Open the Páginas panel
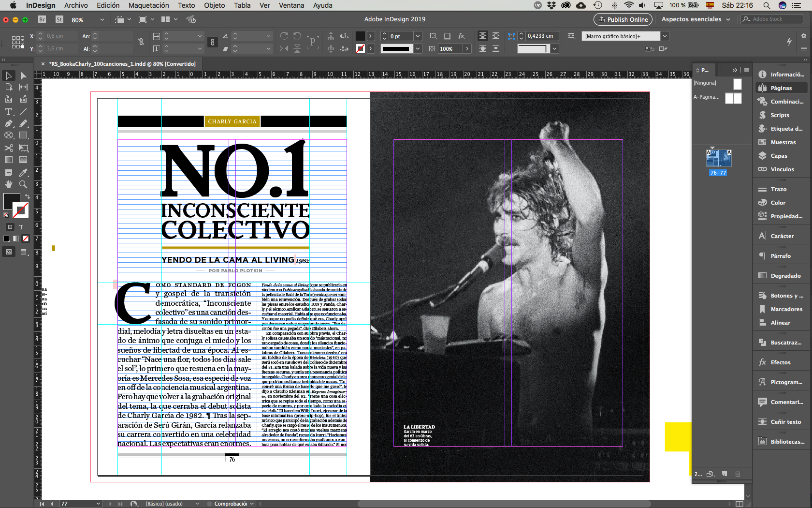Image resolution: width=812 pixels, height=508 pixels. pos(781,88)
